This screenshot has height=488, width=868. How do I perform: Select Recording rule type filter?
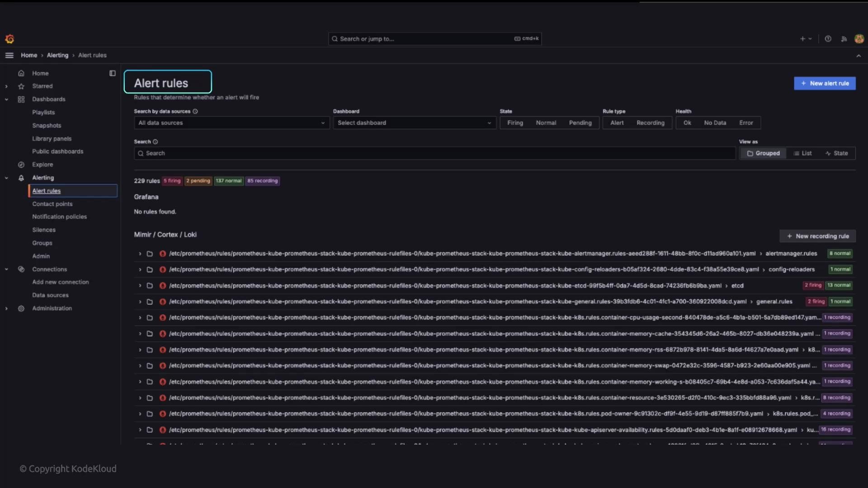click(x=650, y=123)
